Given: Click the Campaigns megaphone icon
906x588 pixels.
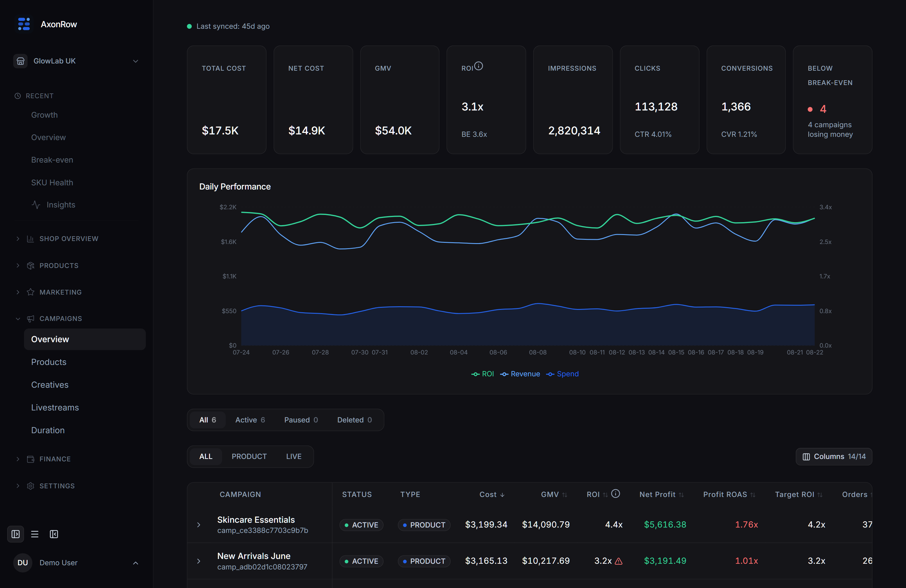Looking at the screenshot, I should coord(31,319).
